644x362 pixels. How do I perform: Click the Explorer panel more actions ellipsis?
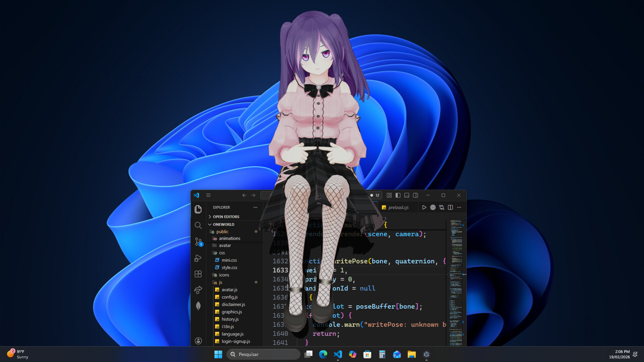(255, 207)
